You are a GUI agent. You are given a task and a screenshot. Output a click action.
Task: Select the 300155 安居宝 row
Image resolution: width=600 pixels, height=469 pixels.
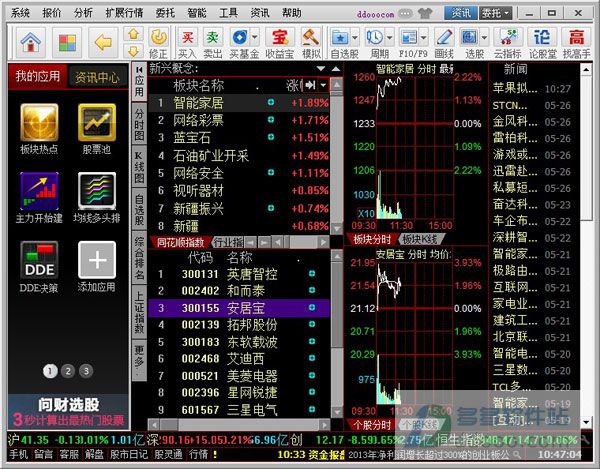pyautogui.click(x=239, y=308)
